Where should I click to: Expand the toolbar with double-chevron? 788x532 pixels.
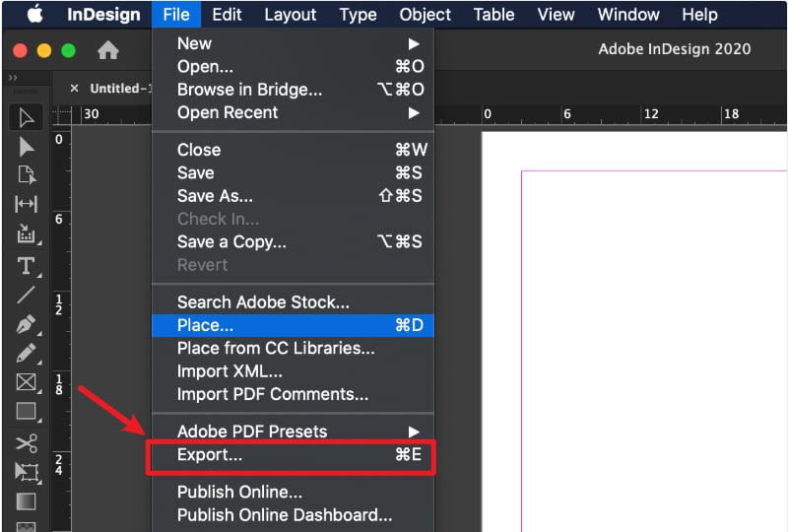(13, 78)
